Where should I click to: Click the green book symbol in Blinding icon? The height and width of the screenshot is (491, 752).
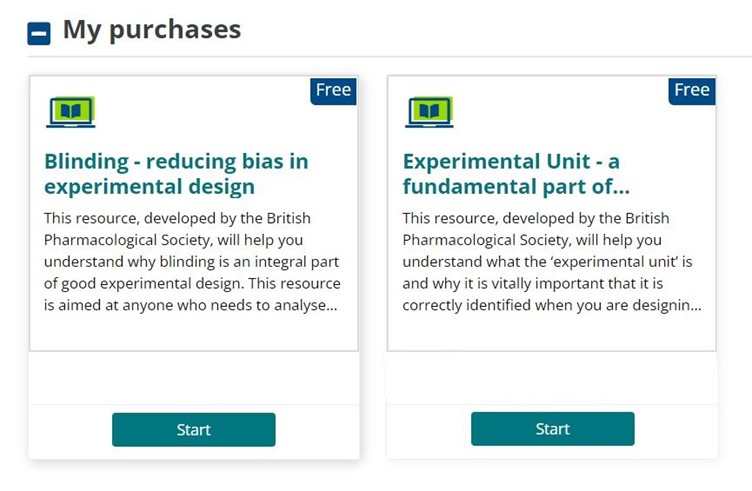pyautogui.click(x=71, y=111)
